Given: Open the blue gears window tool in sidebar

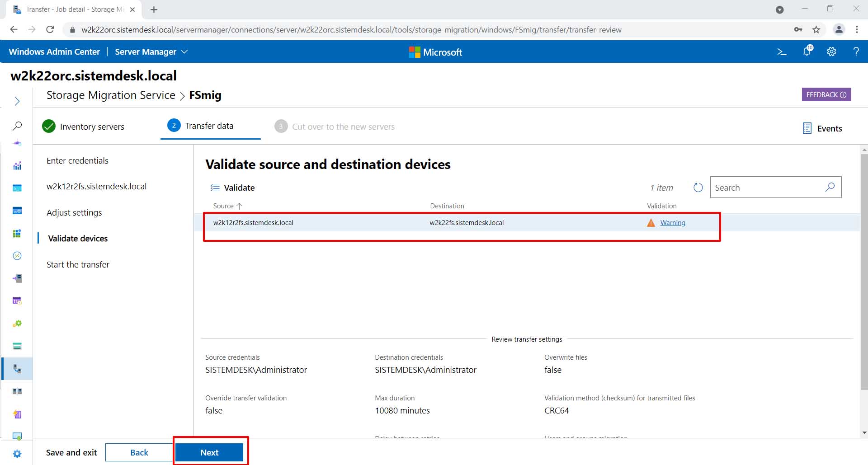Looking at the screenshot, I should [17, 211].
